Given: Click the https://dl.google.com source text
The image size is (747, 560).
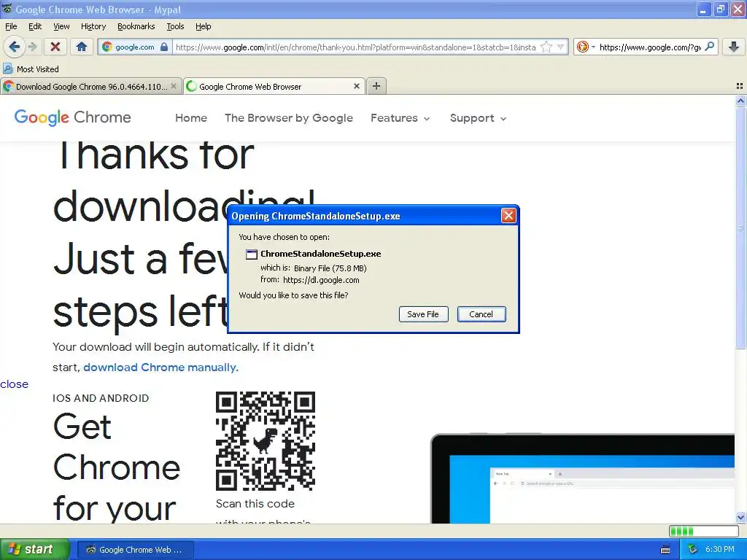Looking at the screenshot, I should point(321,280).
